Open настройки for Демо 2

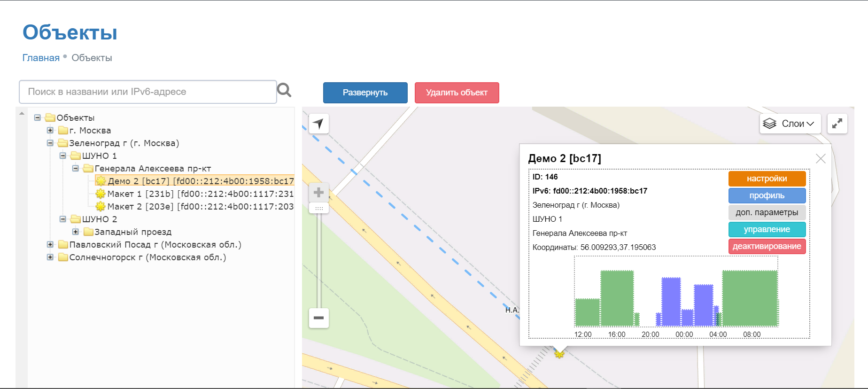click(x=767, y=179)
